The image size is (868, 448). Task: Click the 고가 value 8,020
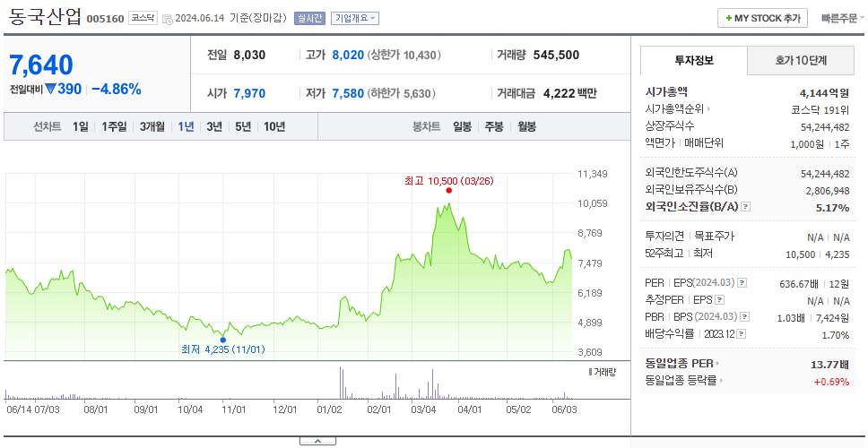click(348, 55)
